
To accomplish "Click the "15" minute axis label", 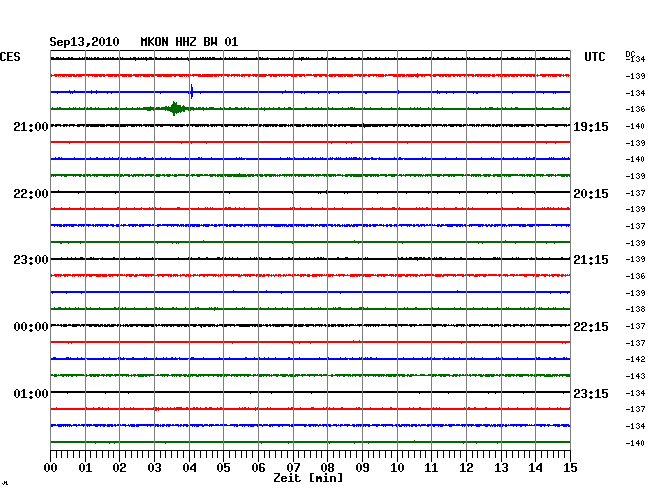I will pyautogui.click(x=570, y=468).
